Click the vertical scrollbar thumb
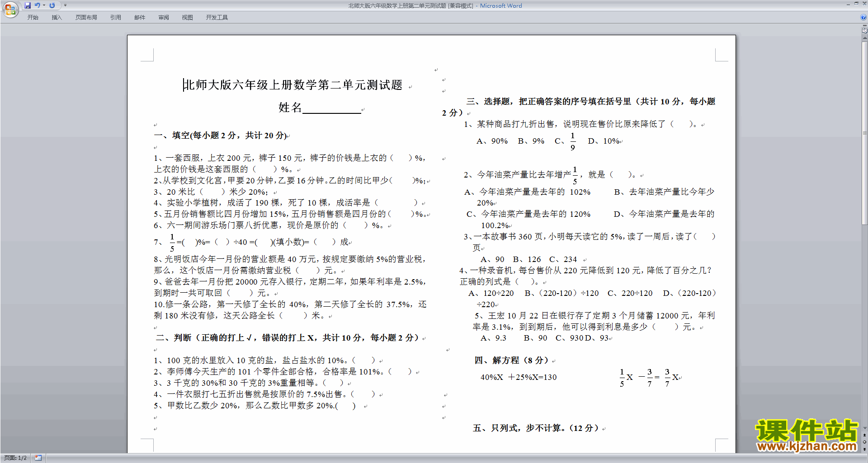The height and width of the screenshot is (463, 868). pyautogui.click(x=864, y=133)
